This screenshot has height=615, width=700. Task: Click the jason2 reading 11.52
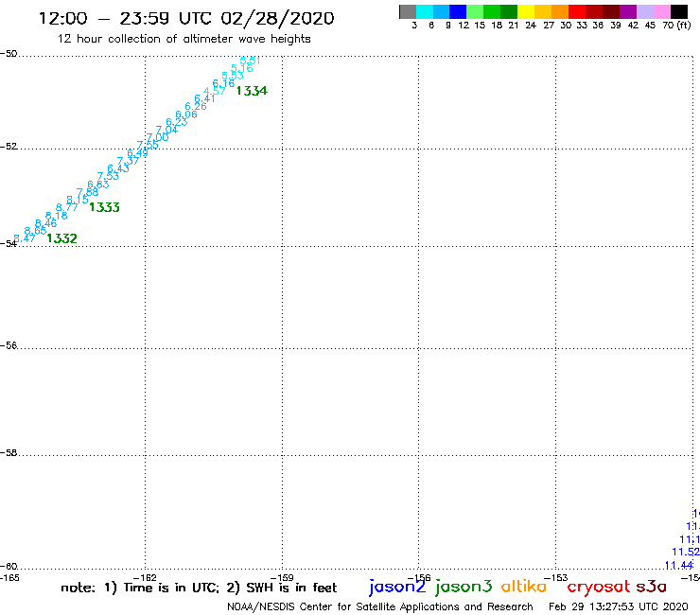pyautogui.click(x=686, y=552)
